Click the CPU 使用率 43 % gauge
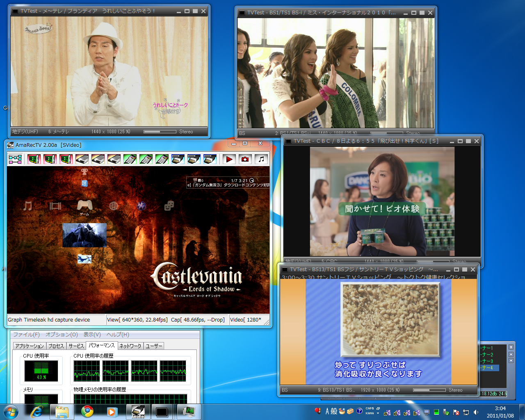The height and width of the screenshot is (420, 525). (41, 371)
